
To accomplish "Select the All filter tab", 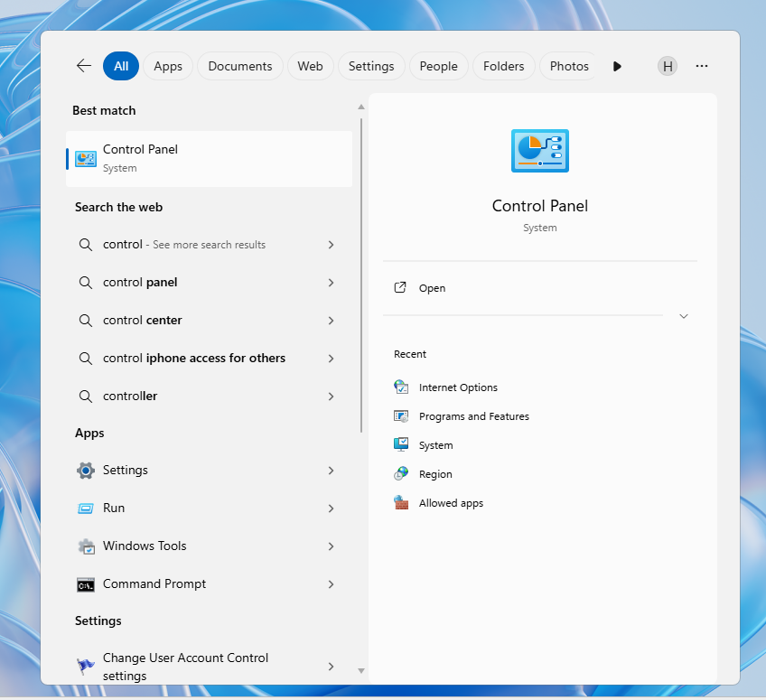I will pyautogui.click(x=121, y=66).
